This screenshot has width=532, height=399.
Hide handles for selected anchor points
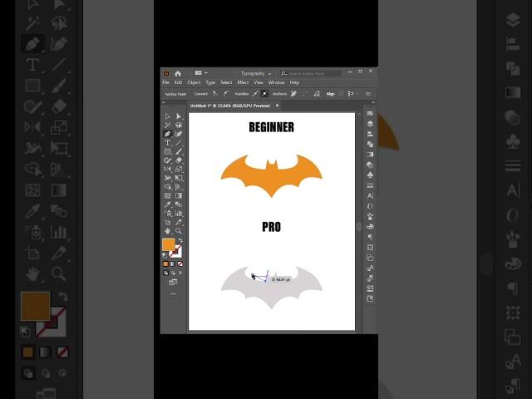[264, 94]
